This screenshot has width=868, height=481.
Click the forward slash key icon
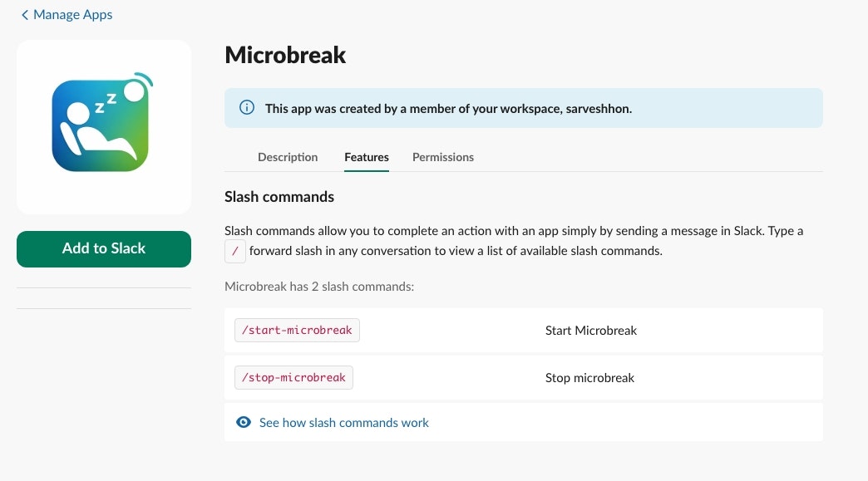click(234, 250)
